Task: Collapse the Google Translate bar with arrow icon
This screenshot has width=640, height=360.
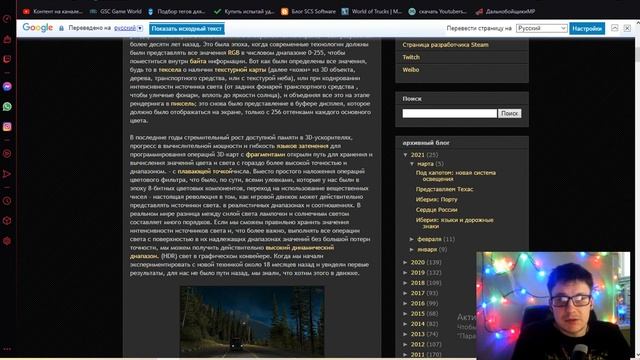Action: pyautogui.click(x=614, y=28)
